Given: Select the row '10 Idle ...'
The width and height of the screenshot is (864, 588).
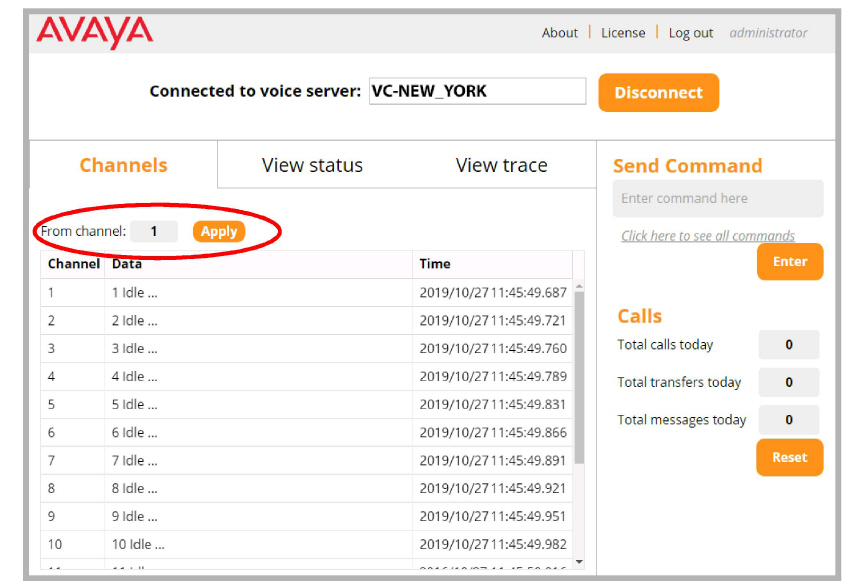Looking at the screenshot, I should pyautogui.click(x=306, y=544).
